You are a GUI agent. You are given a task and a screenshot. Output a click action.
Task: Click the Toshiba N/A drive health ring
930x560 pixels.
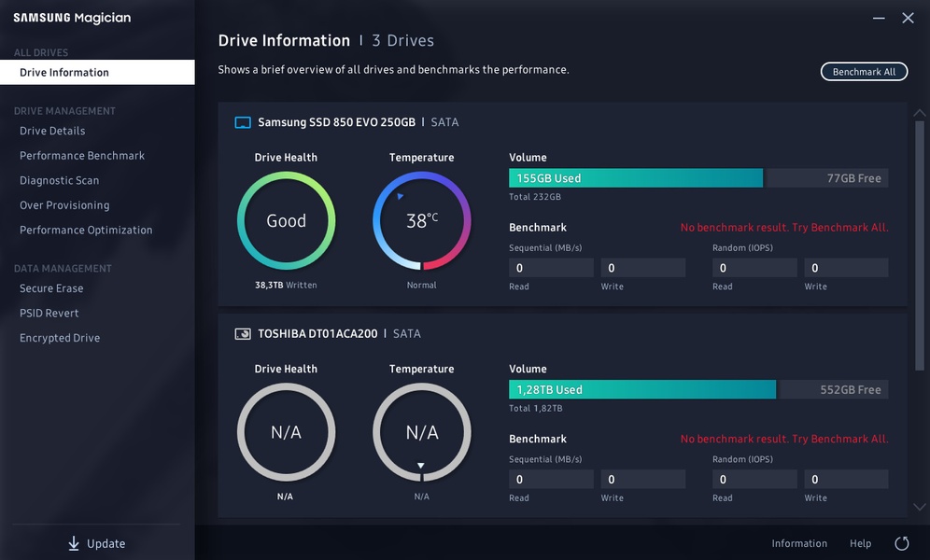(286, 432)
